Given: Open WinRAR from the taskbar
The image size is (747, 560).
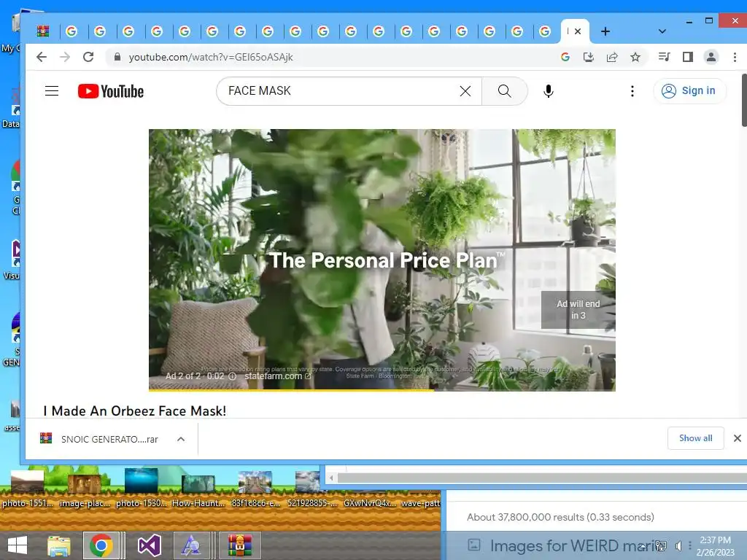Looking at the screenshot, I should [x=239, y=545].
